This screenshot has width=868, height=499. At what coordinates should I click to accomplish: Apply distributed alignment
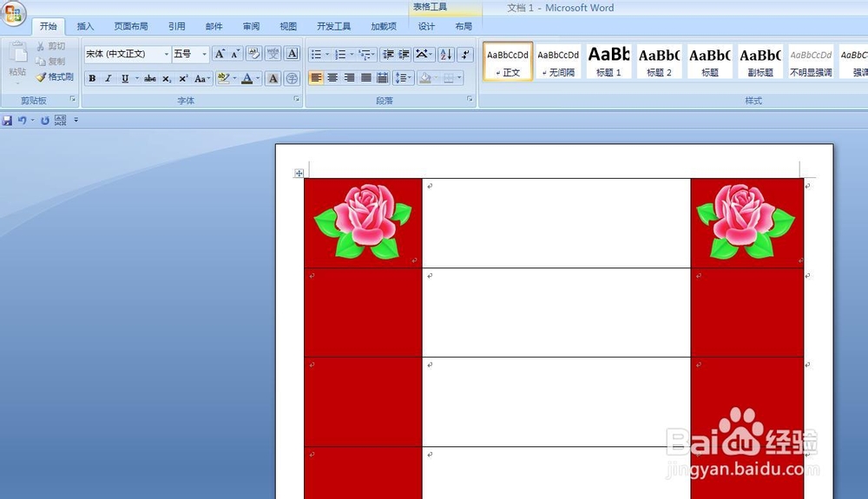(x=382, y=78)
